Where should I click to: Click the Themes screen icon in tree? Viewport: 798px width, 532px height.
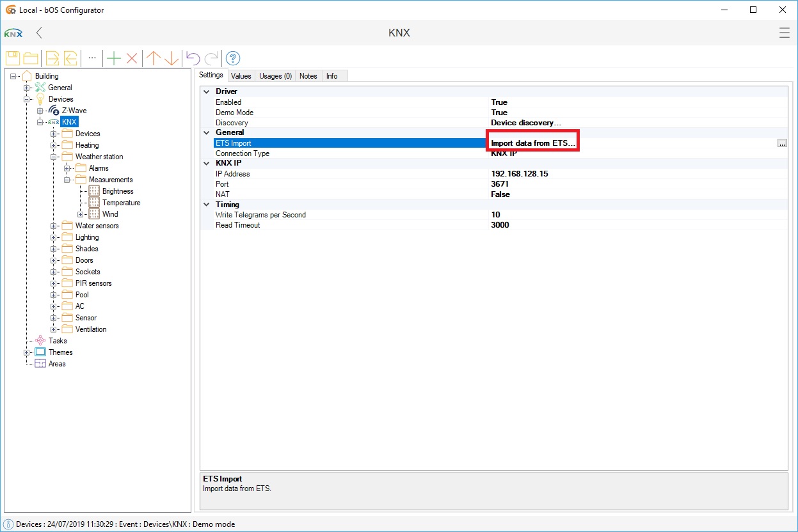(40, 352)
